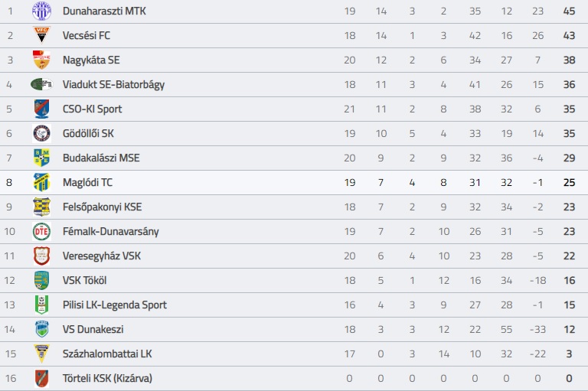The image size is (588, 391).
Task: Select the Gödöllői SK round emblem
Action: click(x=41, y=133)
